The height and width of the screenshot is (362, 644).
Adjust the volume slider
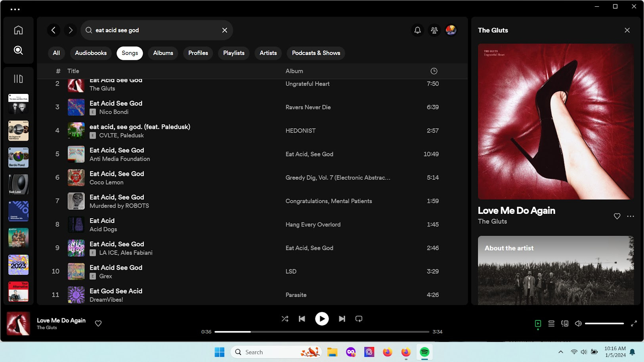pyautogui.click(x=604, y=324)
